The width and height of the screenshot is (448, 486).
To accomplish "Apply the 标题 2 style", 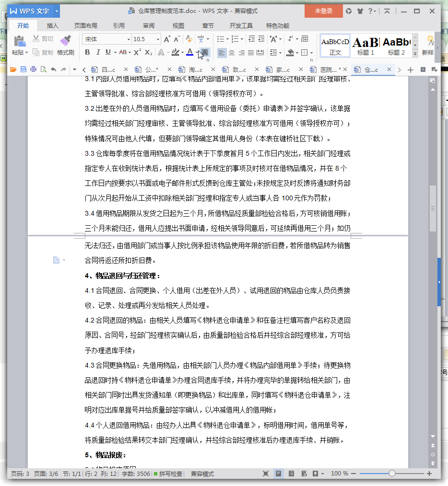I will click(397, 46).
